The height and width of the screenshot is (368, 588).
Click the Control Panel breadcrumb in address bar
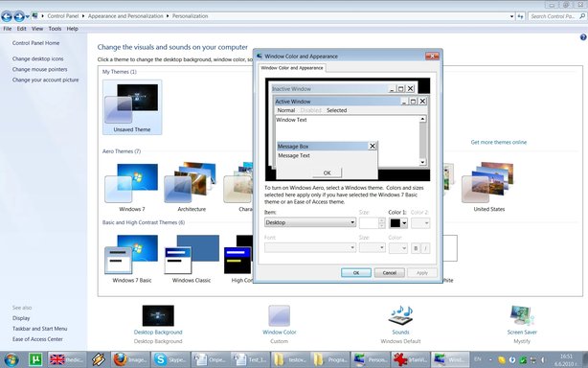(x=62, y=16)
